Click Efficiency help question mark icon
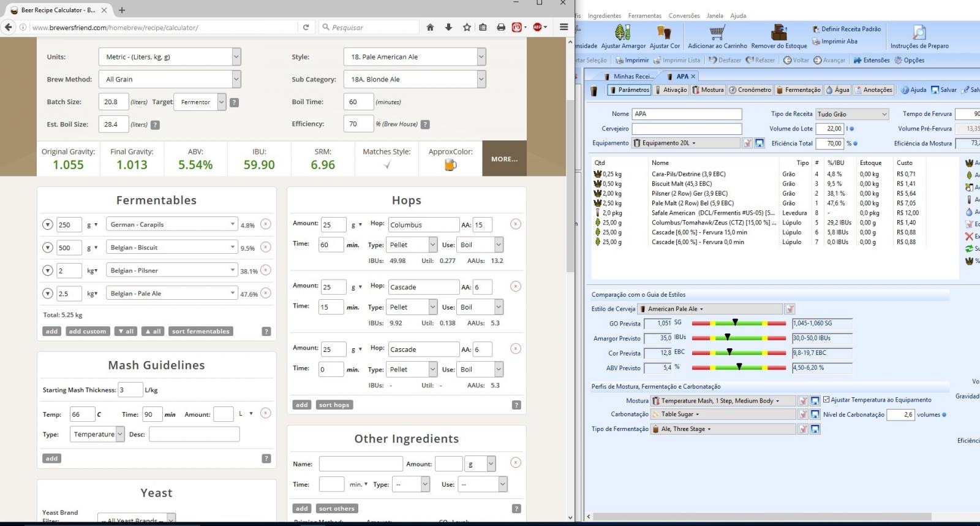The height and width of the screenshot is (526, 980). pos(425,124)
